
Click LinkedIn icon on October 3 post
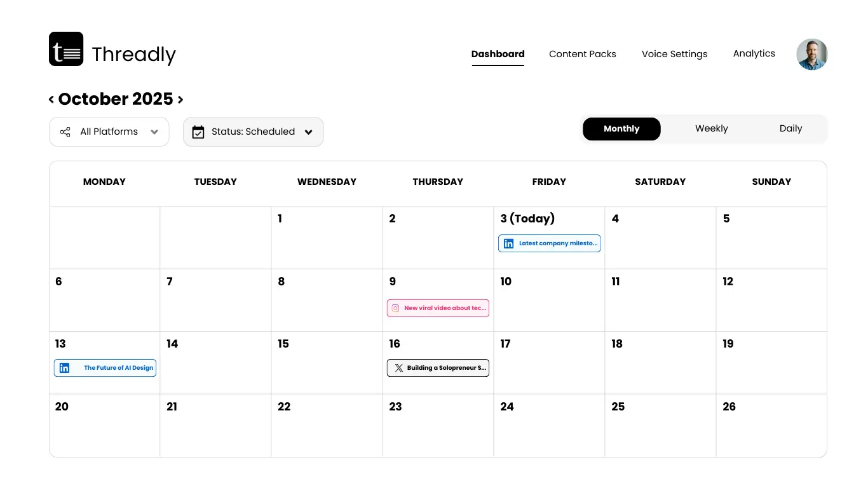(x=508, y=243)
